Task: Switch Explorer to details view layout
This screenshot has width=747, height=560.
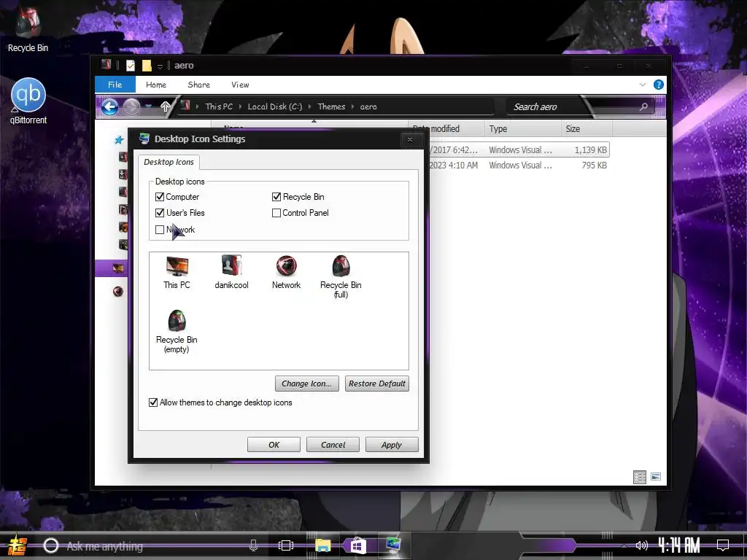Action: pyautogui.click(x=639, y=477)
